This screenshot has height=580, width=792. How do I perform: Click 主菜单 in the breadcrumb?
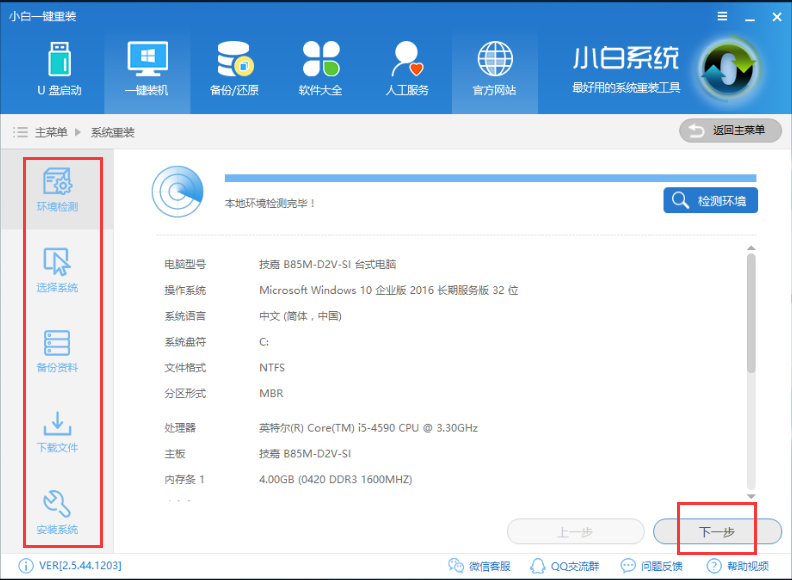(51, 132)
